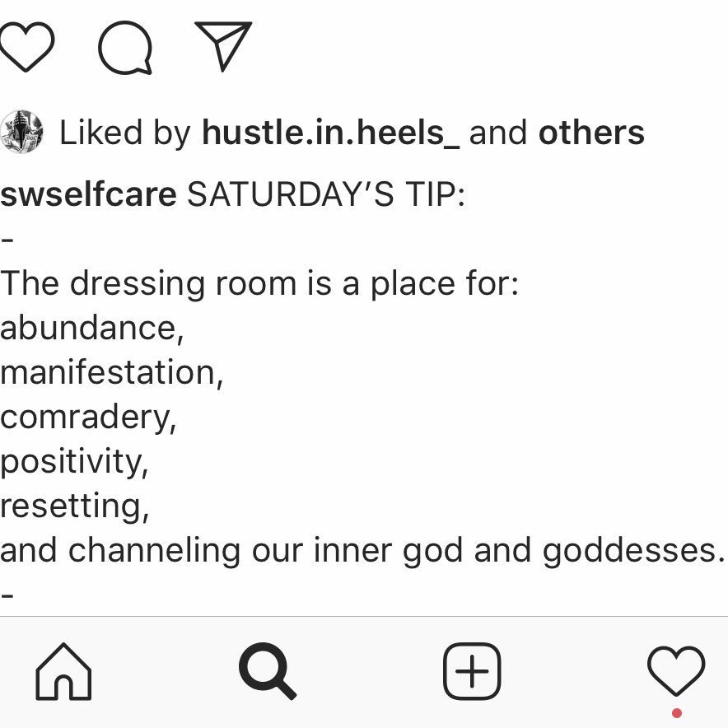Visit the hustle.in.heels_ profile
728x728 pixels.
coord(330,133)
